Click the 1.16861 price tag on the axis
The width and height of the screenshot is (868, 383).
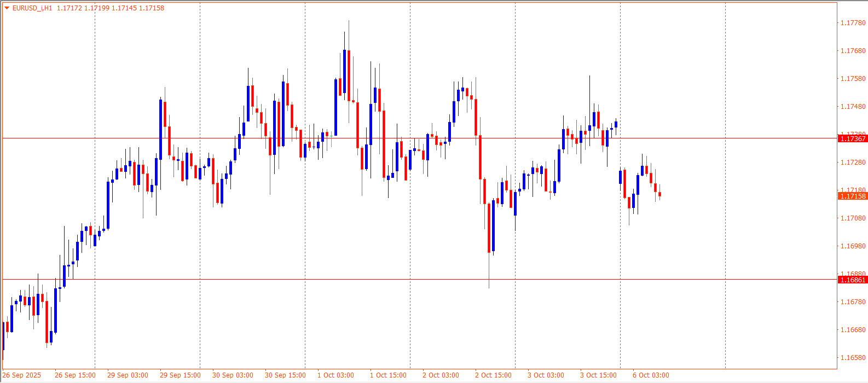point(853,280)
